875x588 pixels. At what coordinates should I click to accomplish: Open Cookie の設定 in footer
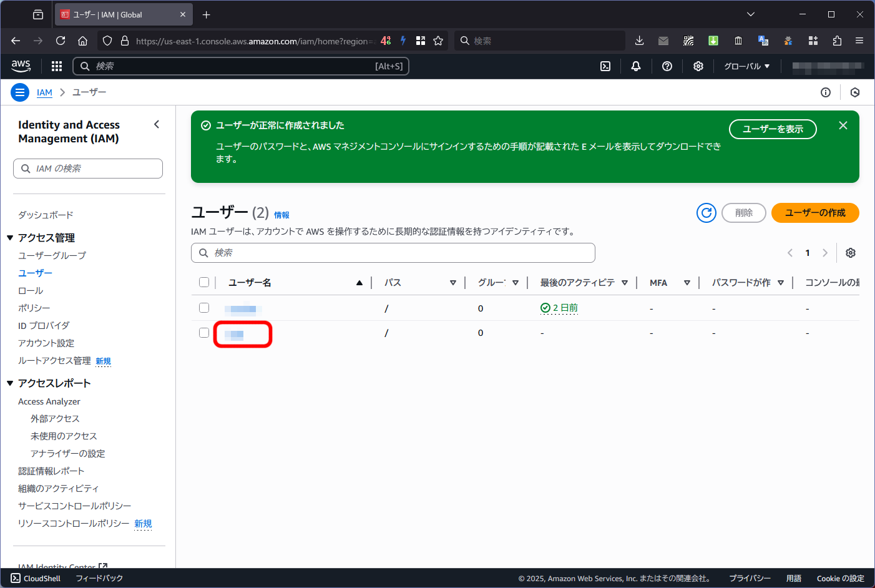coord(840,579)
